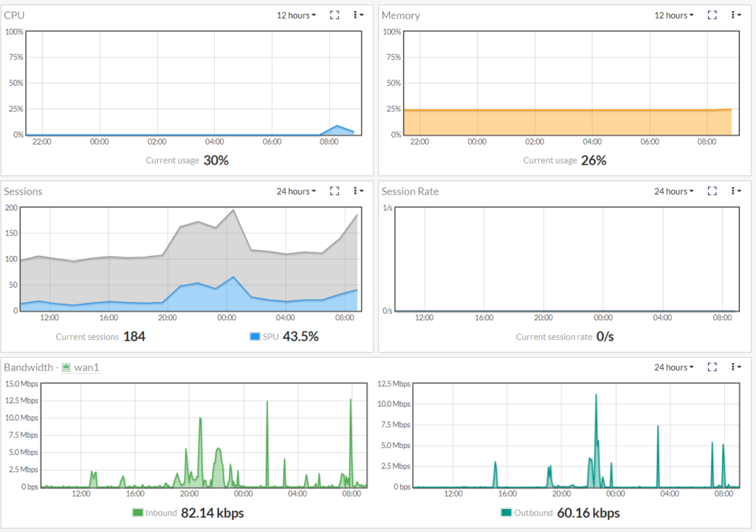756x532 pixels.
Task: Open the Sessions 24 hours dropdown
Action: pos(296,191)
